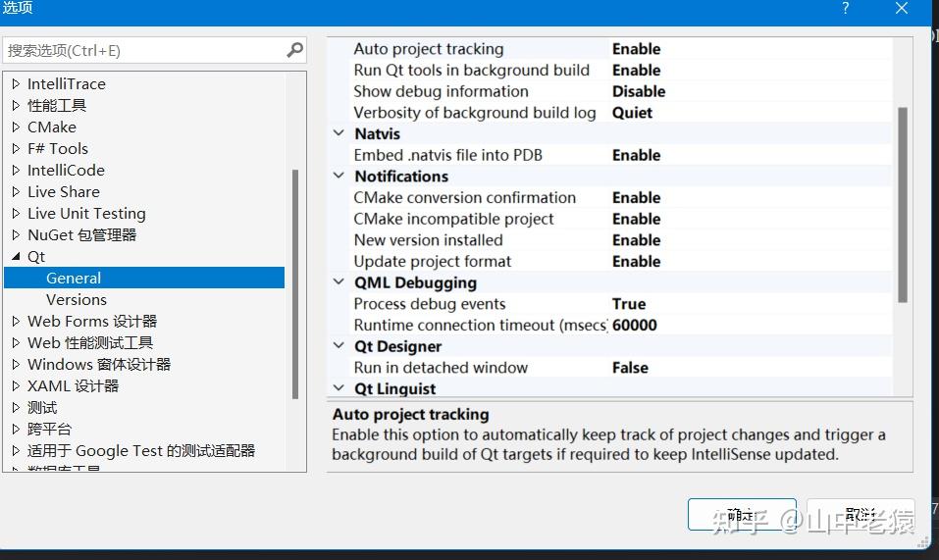Select the CMake label in tree
939x560 pixels.
tap(51, 127)
